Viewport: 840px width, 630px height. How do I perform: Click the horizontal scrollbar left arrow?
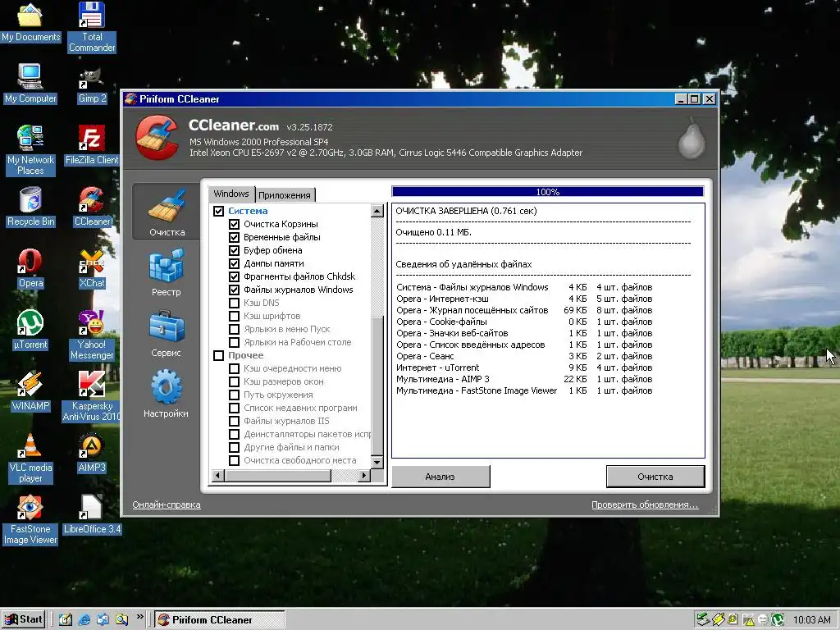point(218,475)
